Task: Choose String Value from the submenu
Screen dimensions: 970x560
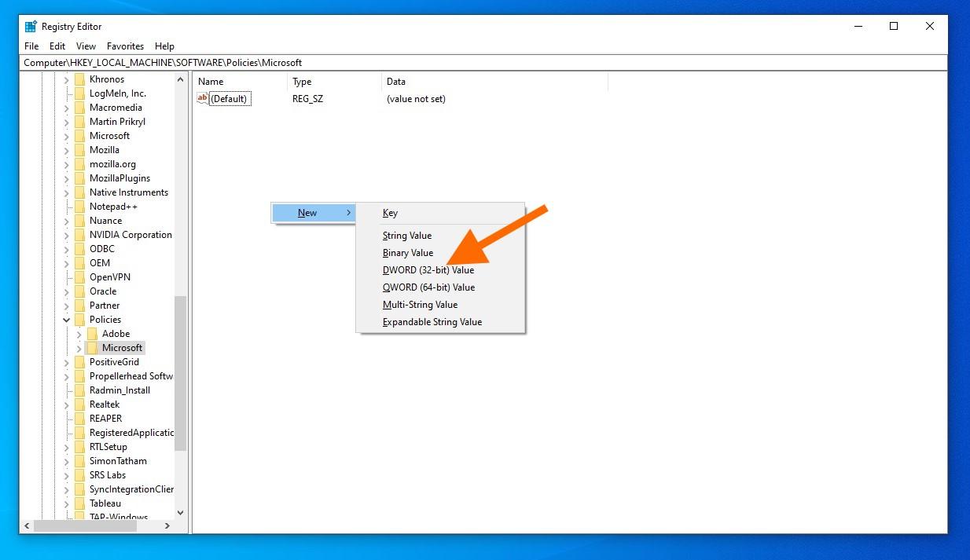Action: 440,236
